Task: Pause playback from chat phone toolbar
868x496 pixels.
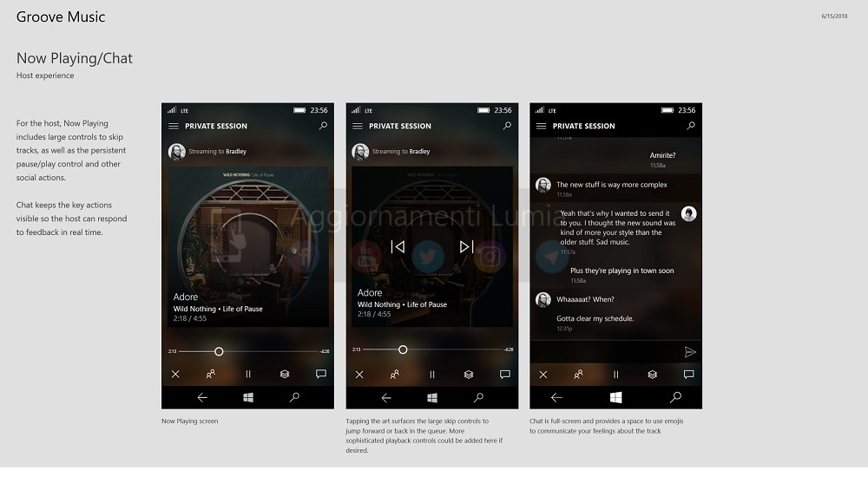Action: (x=616, y=375)
